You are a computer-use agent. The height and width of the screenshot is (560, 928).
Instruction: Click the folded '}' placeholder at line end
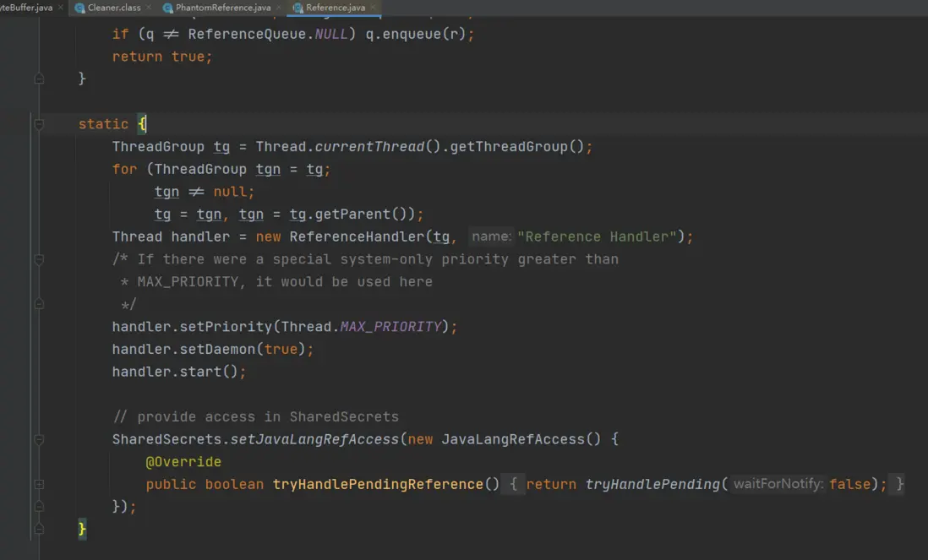click(899, 484)
